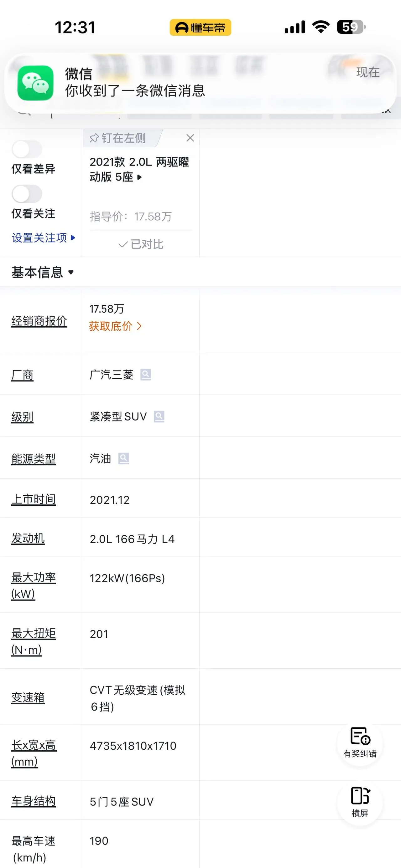Pin the car column with 钉在左侧
The image size is (401, 868).
coord(118,138)
